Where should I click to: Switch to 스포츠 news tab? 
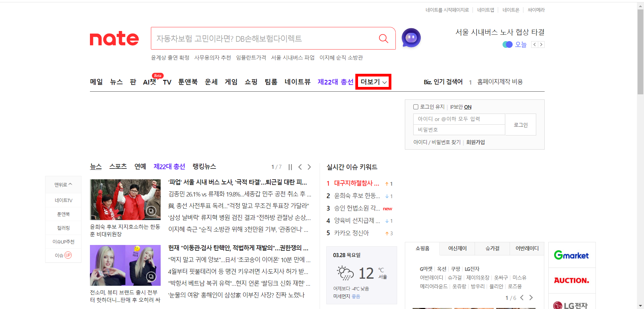point(118,166)
